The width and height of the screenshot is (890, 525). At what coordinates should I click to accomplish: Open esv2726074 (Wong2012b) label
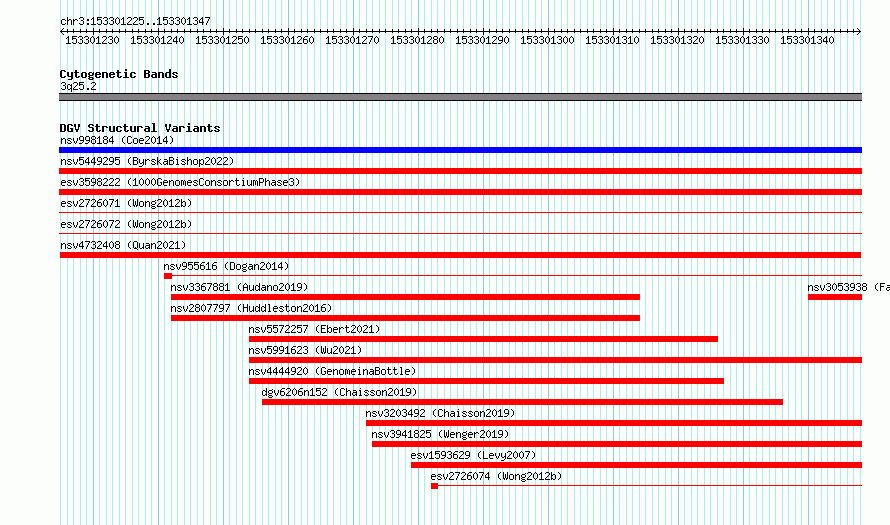[x=496, y=476]
